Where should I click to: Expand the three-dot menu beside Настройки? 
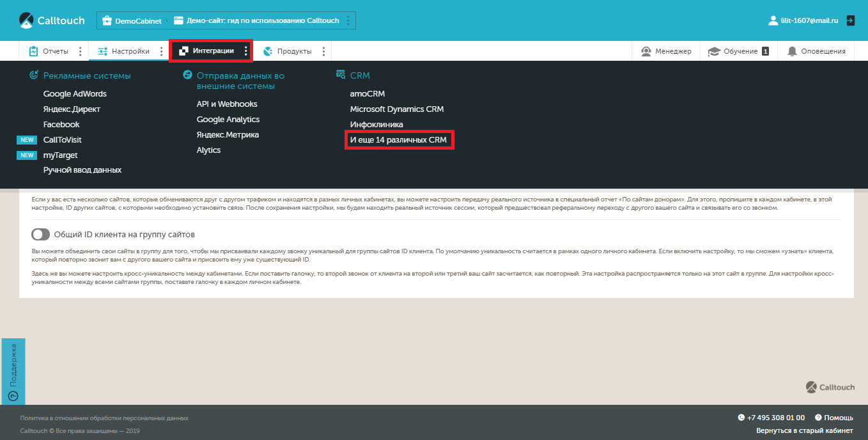pyautogui.click(x=161, y=51)
